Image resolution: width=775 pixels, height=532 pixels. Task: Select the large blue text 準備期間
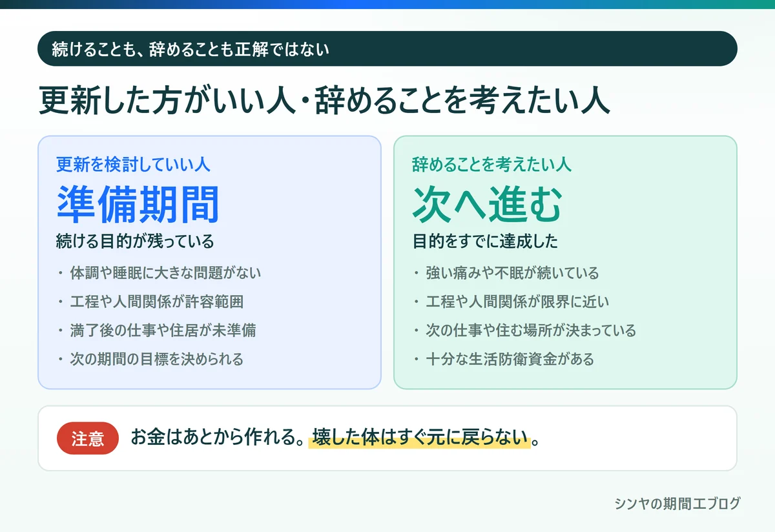(x=138, y=204)
